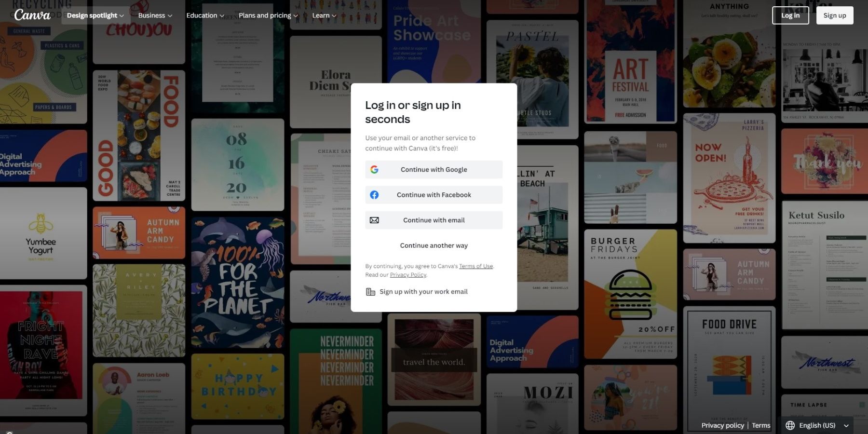This screenshot has height=434, width=868.
Task: Expand the Plans and pricing chevron
Action: point(296,16)
